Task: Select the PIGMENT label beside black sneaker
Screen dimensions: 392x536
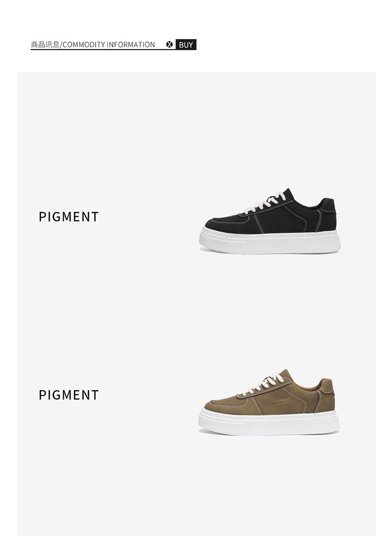Action: (x=68, y=216)
